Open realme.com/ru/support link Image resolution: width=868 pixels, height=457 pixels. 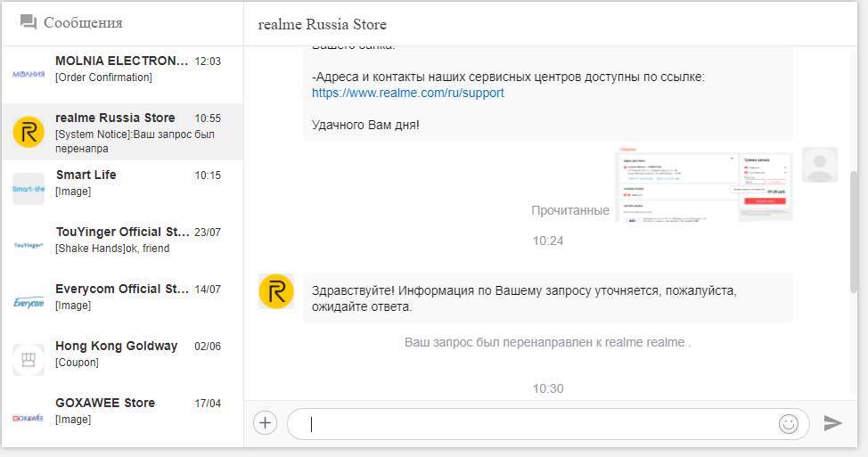(408, 93)
